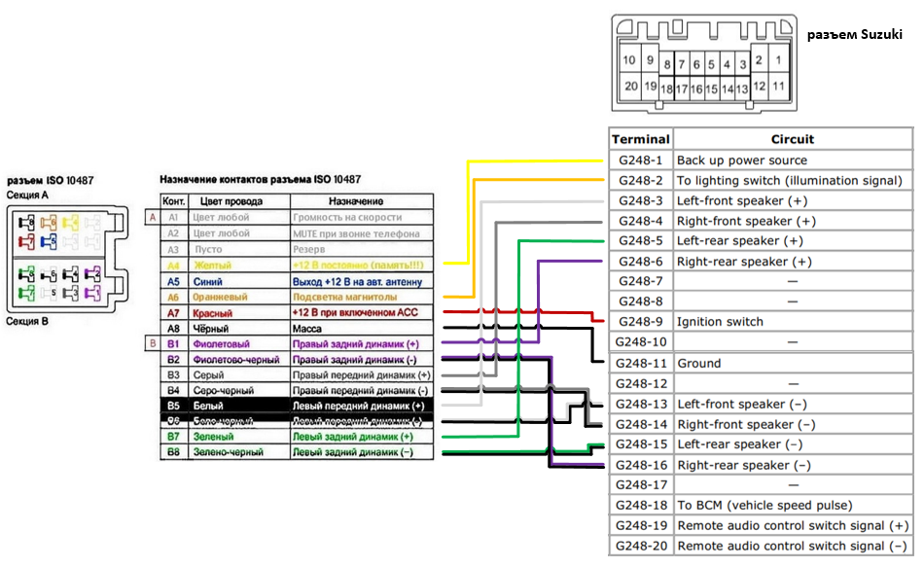Select the G248-11 terminal cell

640,363
